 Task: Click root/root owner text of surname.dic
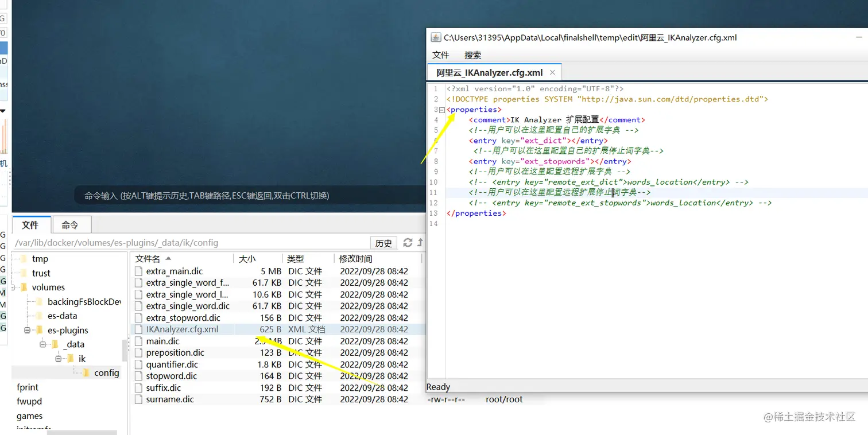pos(504,399)
